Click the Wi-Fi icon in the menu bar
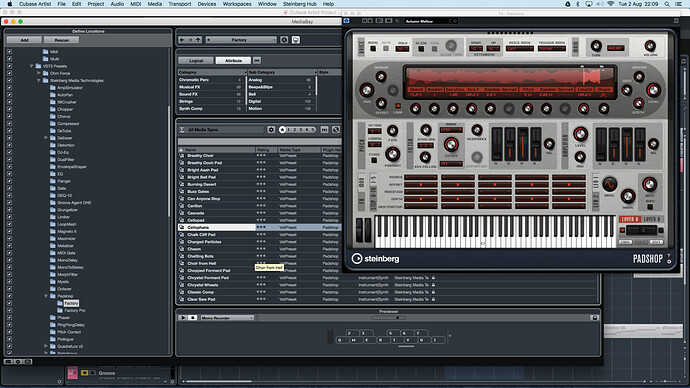This screenshot has height=388, width=690. point(610,4)
